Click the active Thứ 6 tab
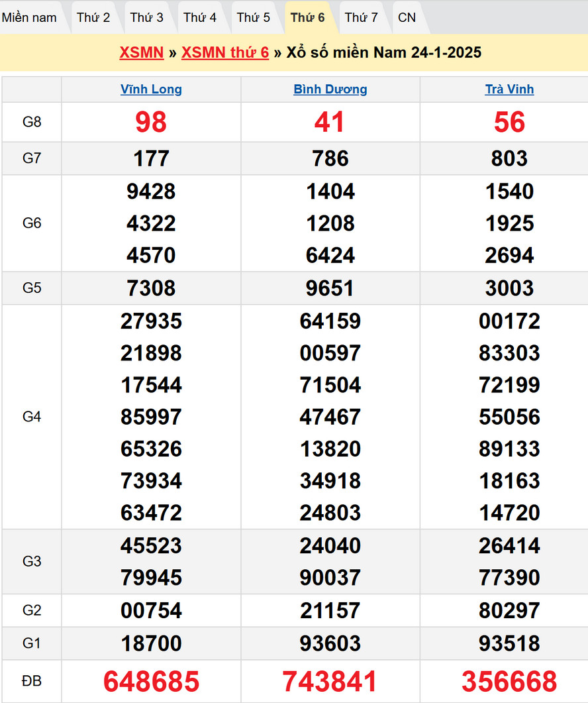 pyautogui.click(x=307, y=17)
